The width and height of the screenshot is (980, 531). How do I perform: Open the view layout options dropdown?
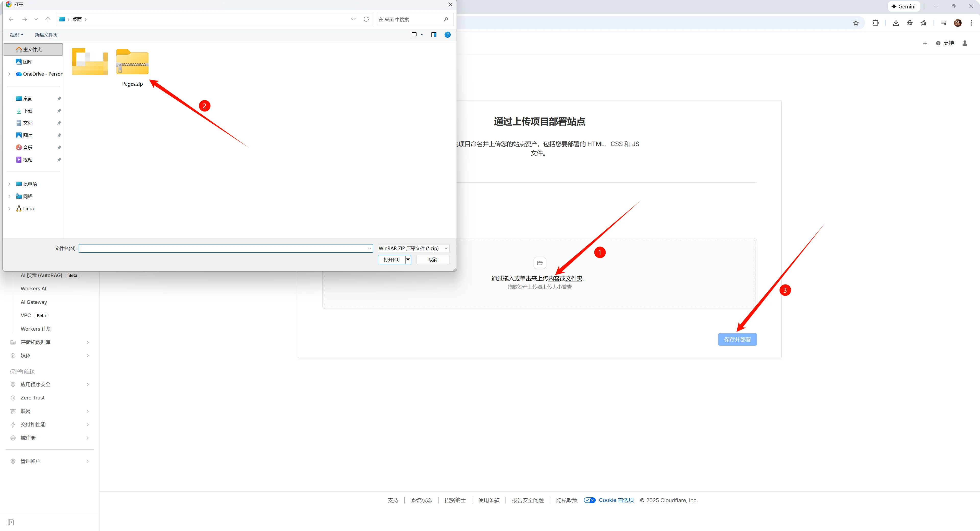pos(422,35)
